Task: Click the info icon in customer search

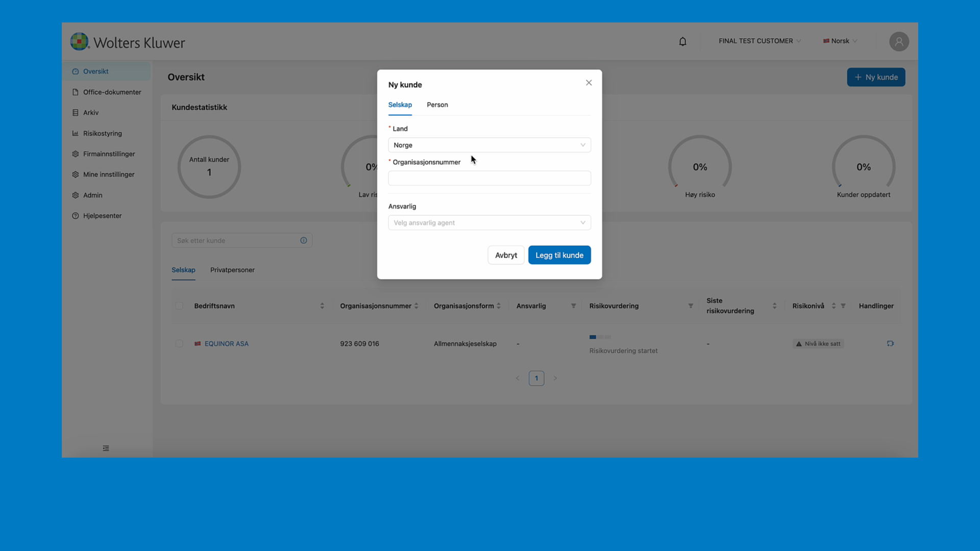Action: (304, 240)
